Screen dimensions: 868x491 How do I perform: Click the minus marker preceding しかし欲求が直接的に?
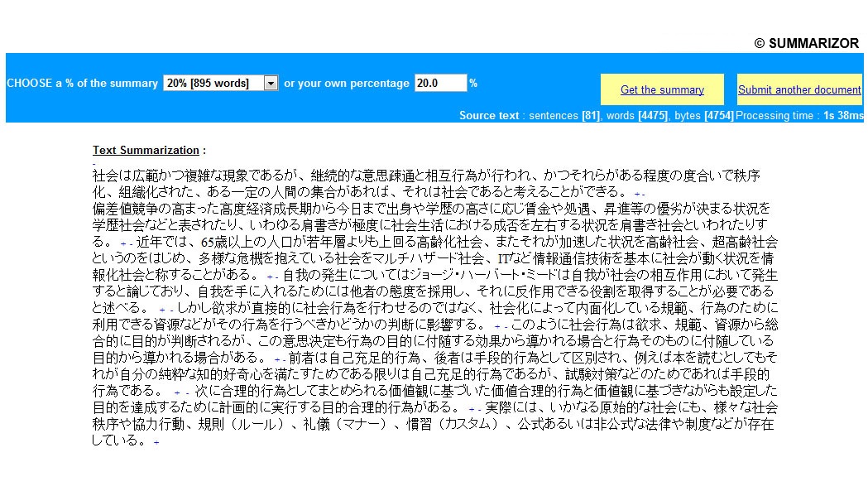tap(171, 310)
